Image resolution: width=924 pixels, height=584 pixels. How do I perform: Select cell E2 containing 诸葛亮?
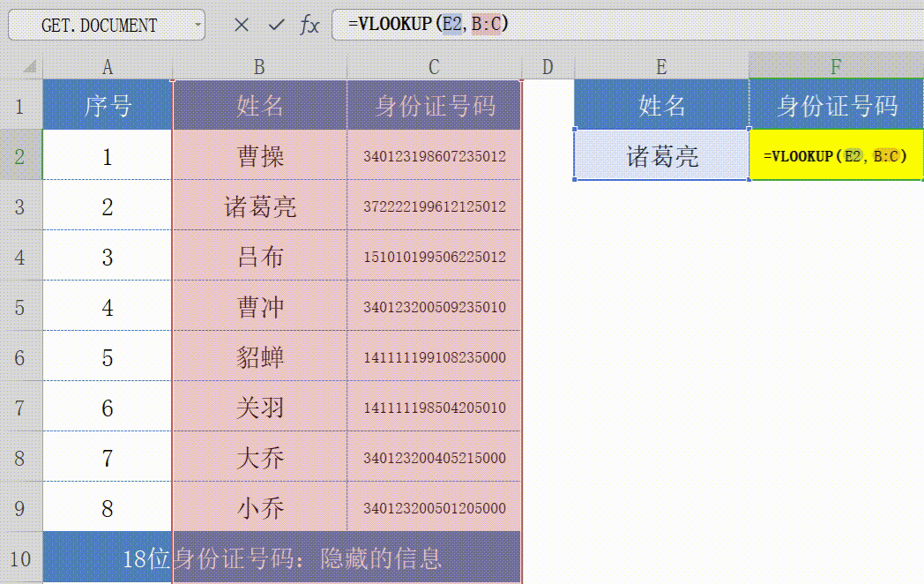point(660,155)
